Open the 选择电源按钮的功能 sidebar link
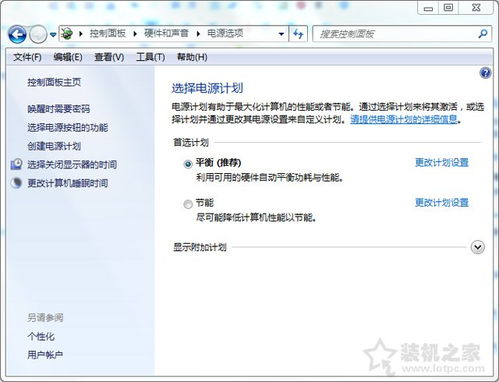 tap(68, 127)
